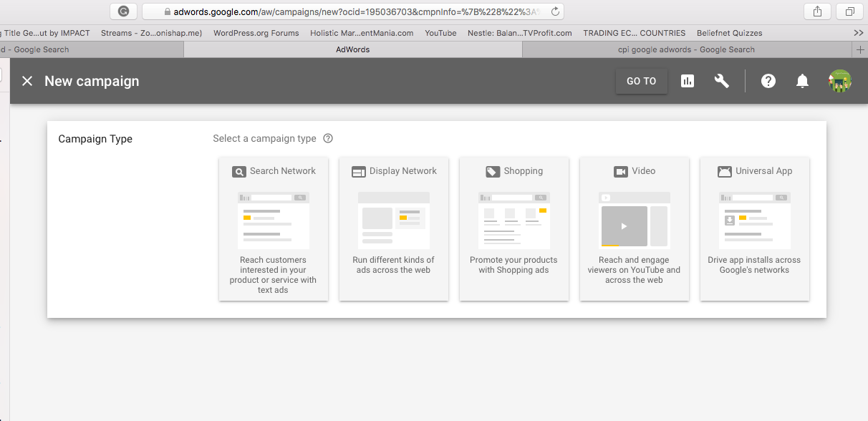Viewport: 868px width, 421px height.
Task: Choose the Shopping card illustration
Action: [x=514, y=221]
